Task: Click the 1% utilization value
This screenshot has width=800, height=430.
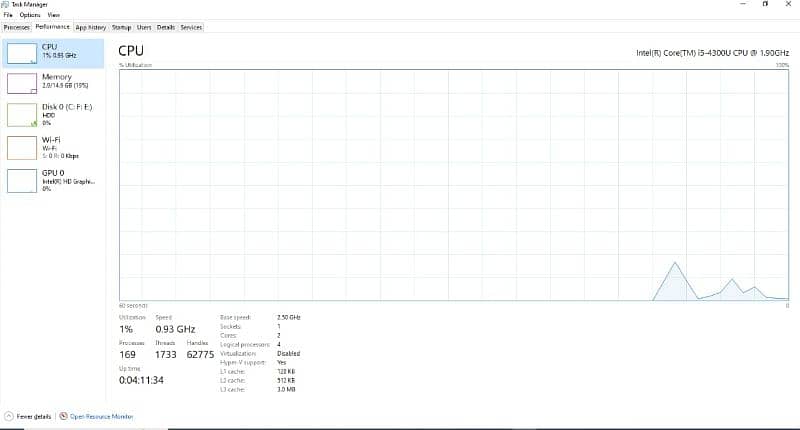Action: coord(126,329)
